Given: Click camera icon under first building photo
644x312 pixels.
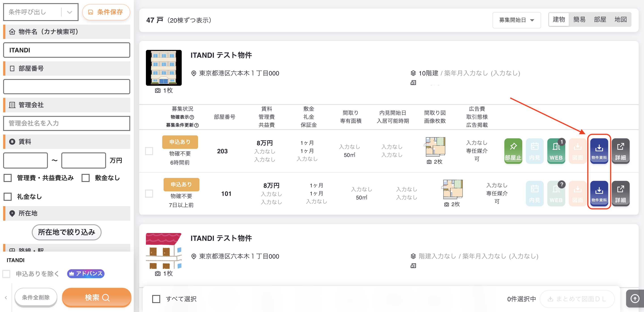Looking at the screenshot, I should coord(158,90).
